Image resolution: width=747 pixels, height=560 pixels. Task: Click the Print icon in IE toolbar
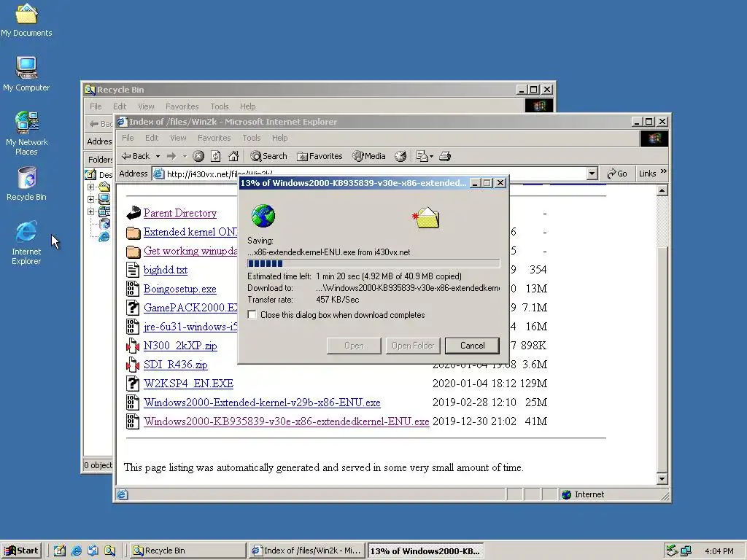point(445,156)
